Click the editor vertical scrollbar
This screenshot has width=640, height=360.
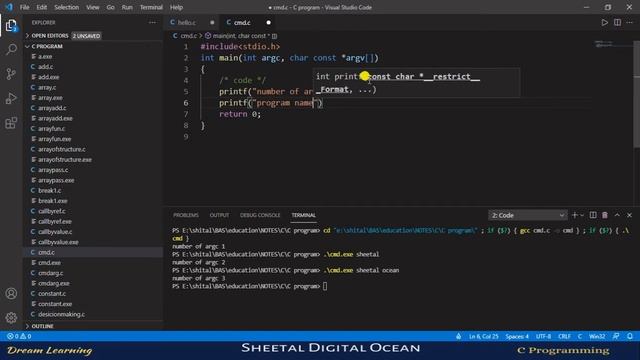pos(636,94)
